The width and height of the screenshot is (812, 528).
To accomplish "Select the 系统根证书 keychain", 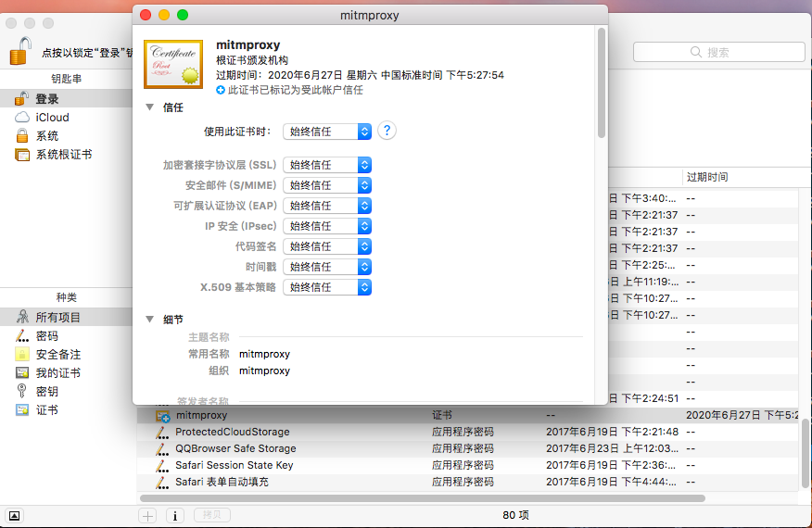I will [x=67, y=155].
